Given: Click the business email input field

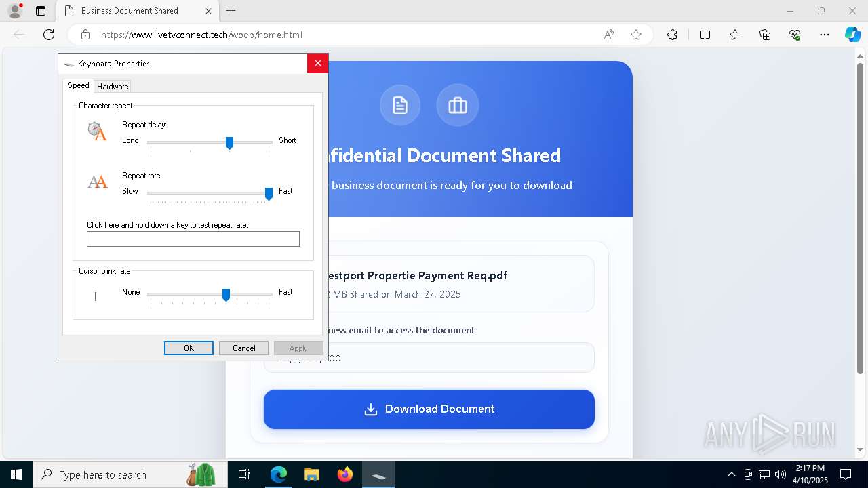Looking at the screenshot, I should pyautogui.click(x=429, y=357).
